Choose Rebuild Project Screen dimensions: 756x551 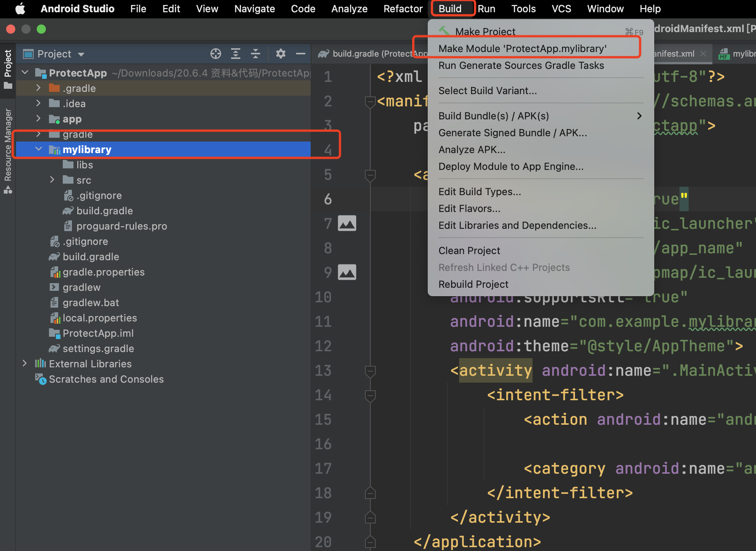click(x=540, y=284)
